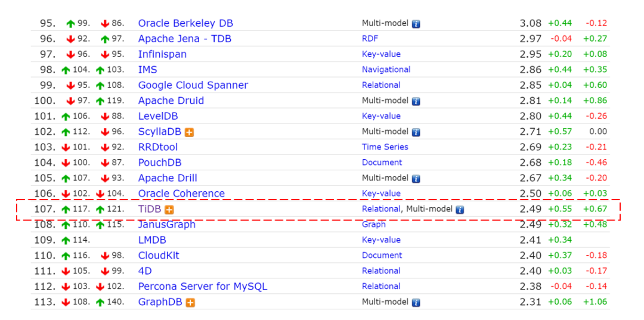The width and height of the screenshot is (644, 320).
Task: Open the info icon in the TiDB row
Action: [460, 210]
